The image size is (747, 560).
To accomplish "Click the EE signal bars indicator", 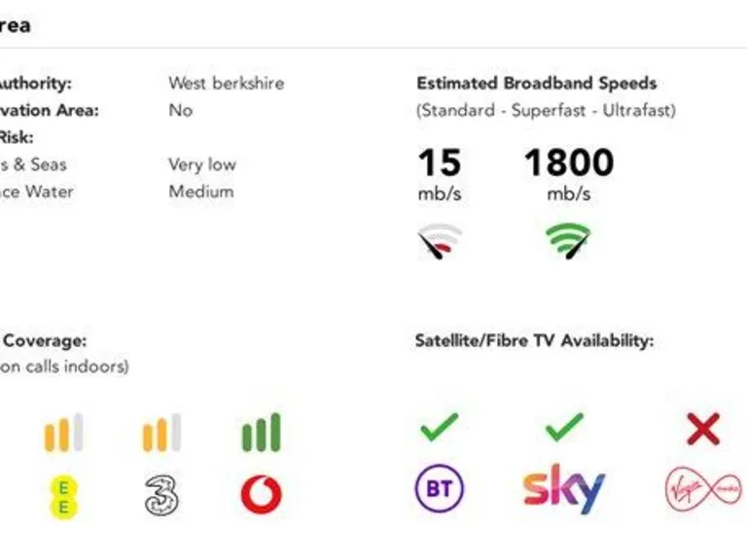I will click(63, 434).
